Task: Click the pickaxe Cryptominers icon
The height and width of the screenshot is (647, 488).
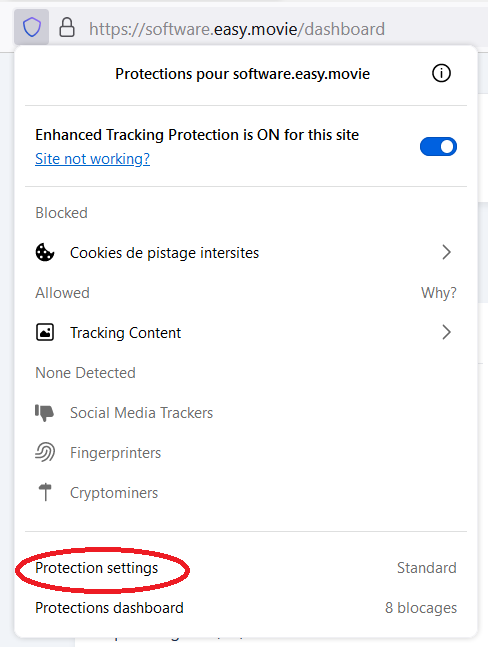Action: (x=45, y=492)
